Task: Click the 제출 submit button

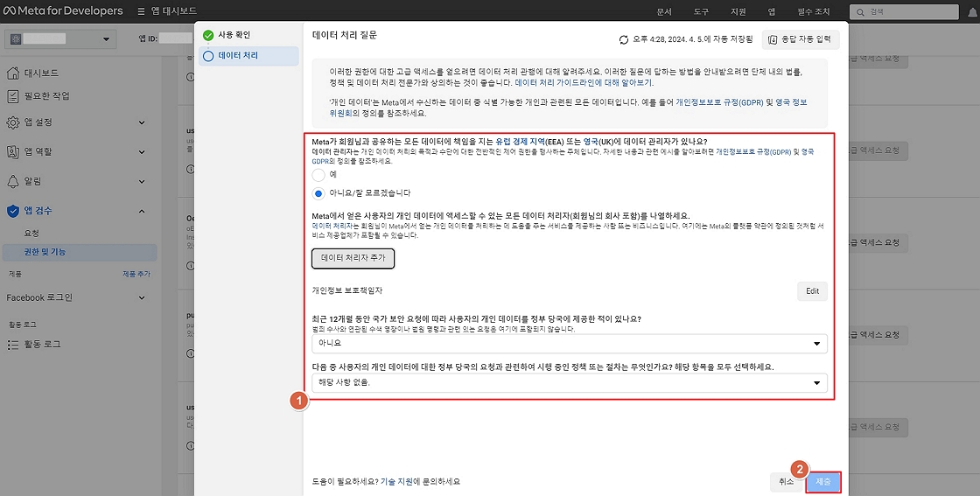Action: tap(823, 482)
